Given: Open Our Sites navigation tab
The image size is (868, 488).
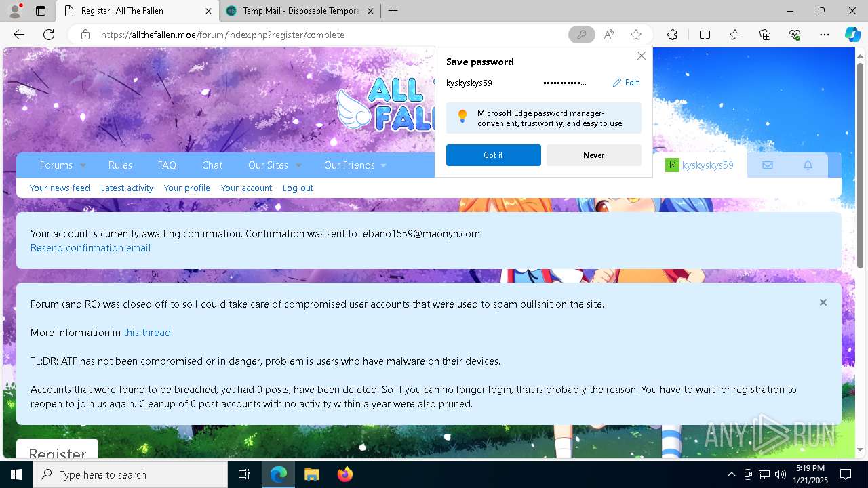Looking at the screenshot, I should [x=268, y=165].
